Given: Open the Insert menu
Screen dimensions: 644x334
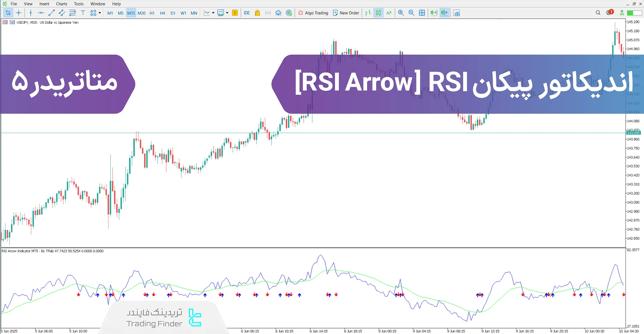Looking at the screenshot, I should point(44,4).
